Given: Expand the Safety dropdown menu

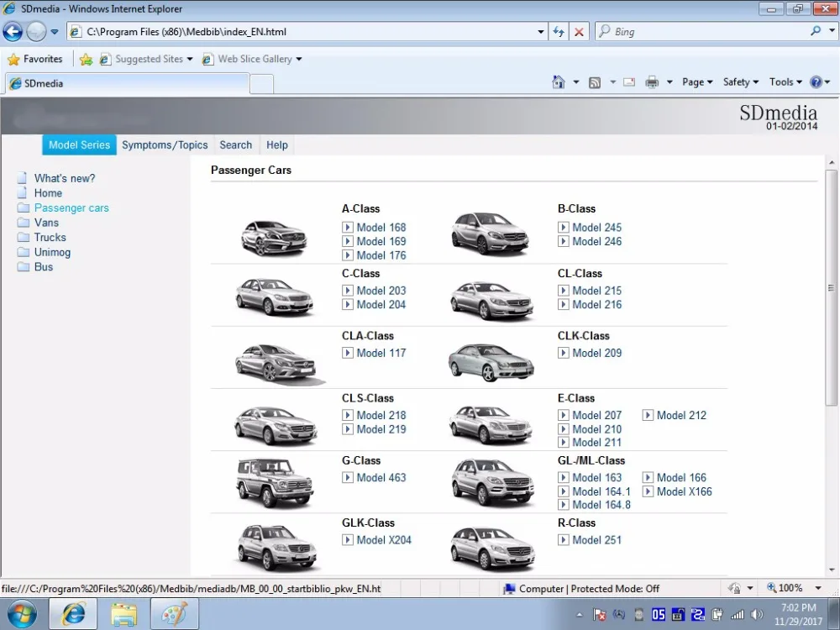Looking at the screenshot, I should pos(740,82).
